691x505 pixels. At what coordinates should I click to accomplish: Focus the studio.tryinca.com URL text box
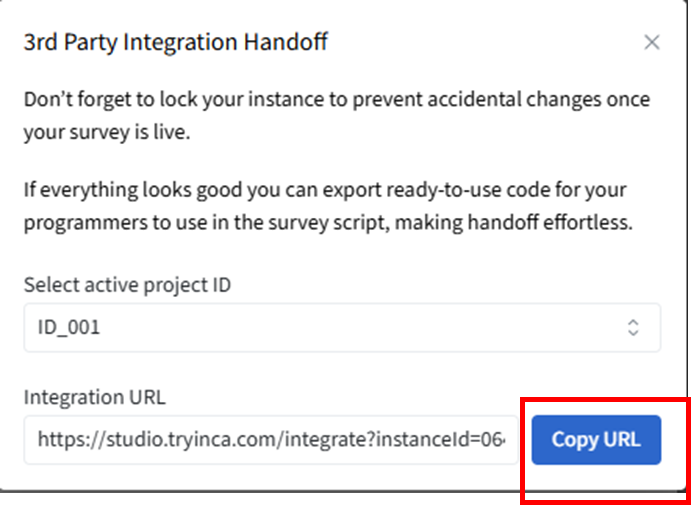pyautogui.click(x=271, y=440)
